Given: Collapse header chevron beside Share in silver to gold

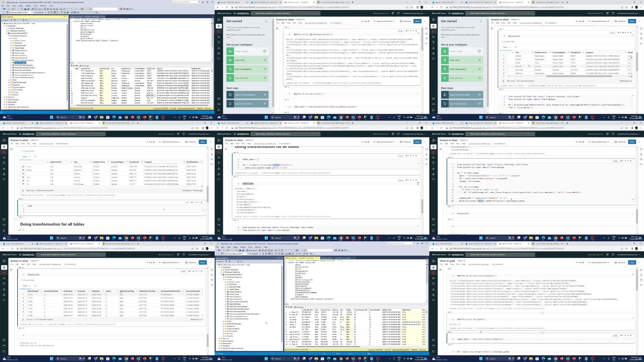Looking at the screenshot, I should (640, 262).
